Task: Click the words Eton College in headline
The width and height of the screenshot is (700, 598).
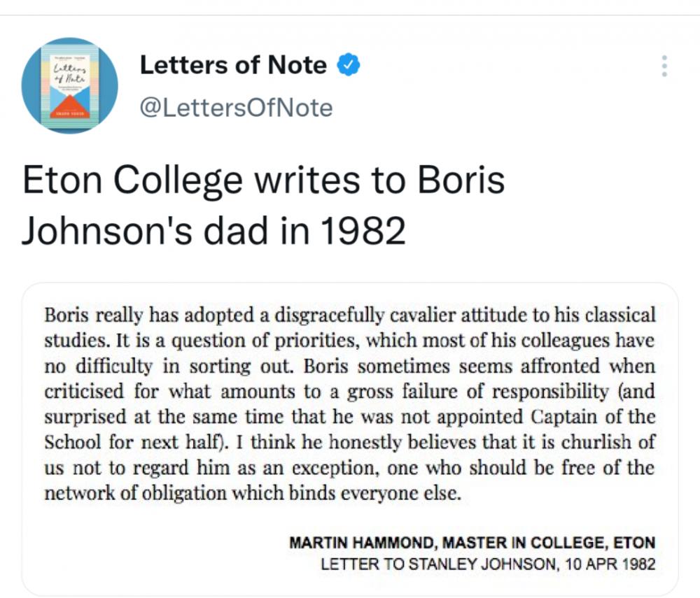Action: pos(132,180)
